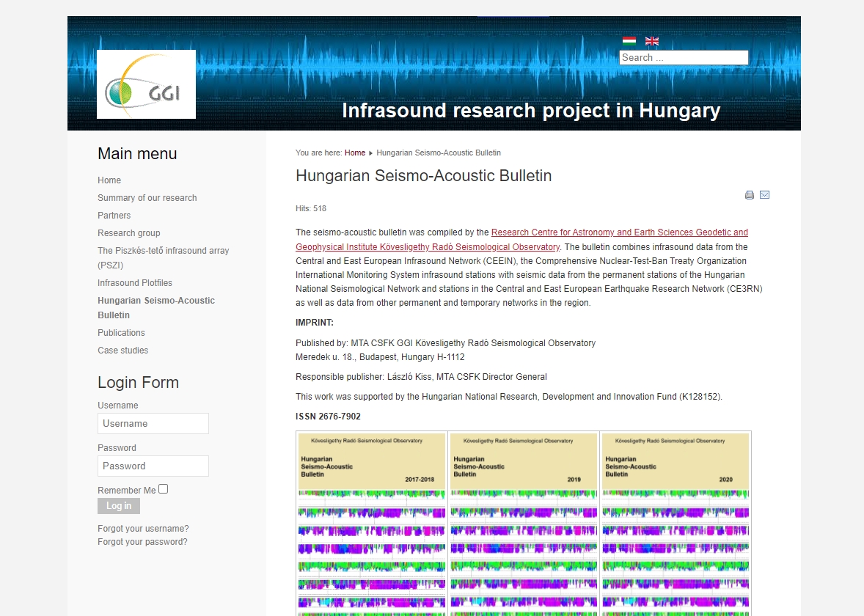
Task: Open the 2017-2018 bulletin cover thumbnail
Action: 372,524
